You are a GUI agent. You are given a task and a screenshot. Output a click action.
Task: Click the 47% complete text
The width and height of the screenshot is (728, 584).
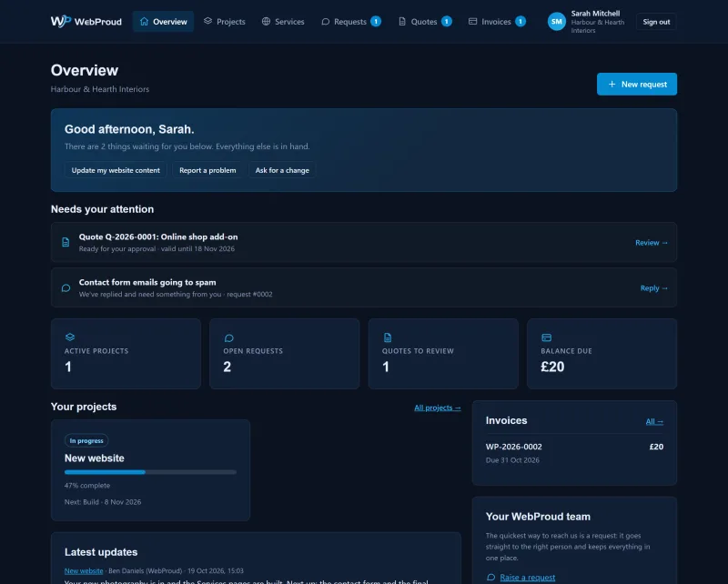87,485
